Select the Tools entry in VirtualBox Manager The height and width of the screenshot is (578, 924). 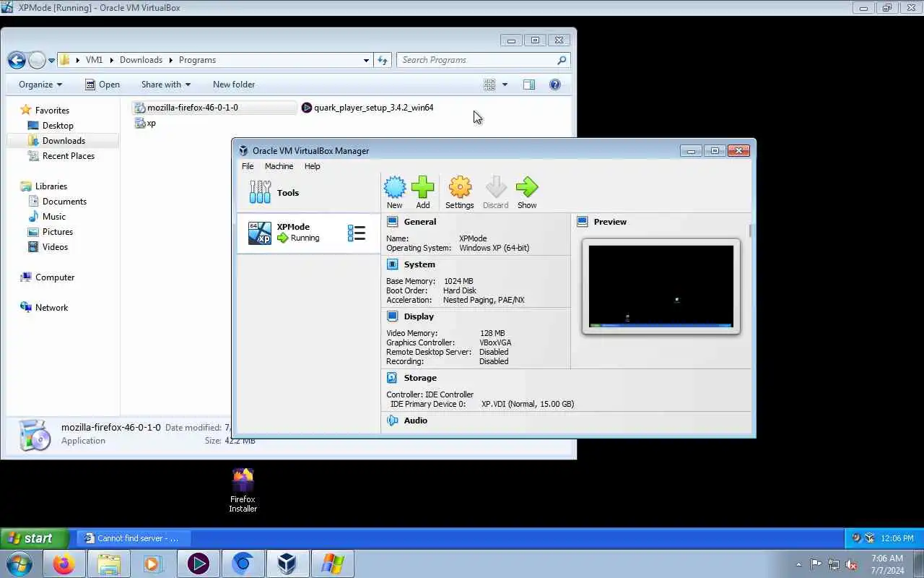pos(308,193)
